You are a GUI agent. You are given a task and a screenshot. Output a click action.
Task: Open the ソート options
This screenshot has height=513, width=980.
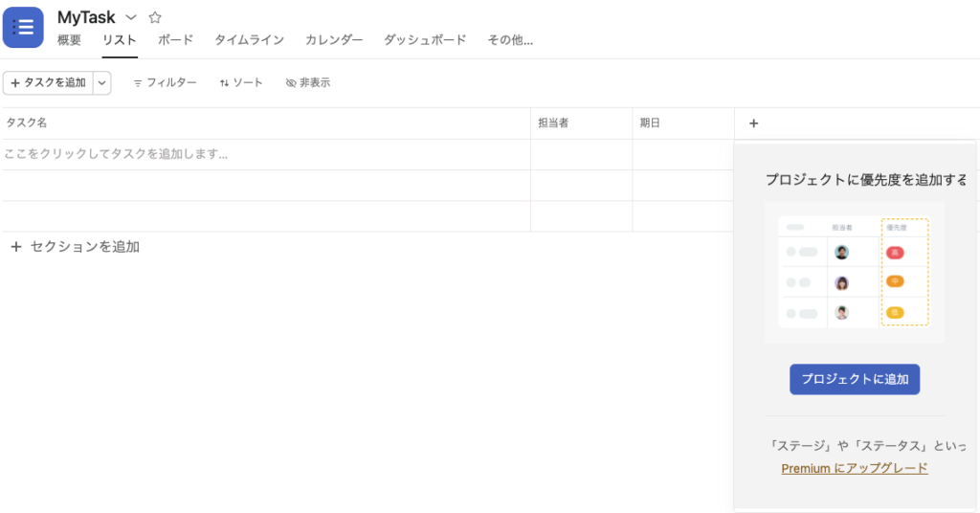click(x=241, y=82)
